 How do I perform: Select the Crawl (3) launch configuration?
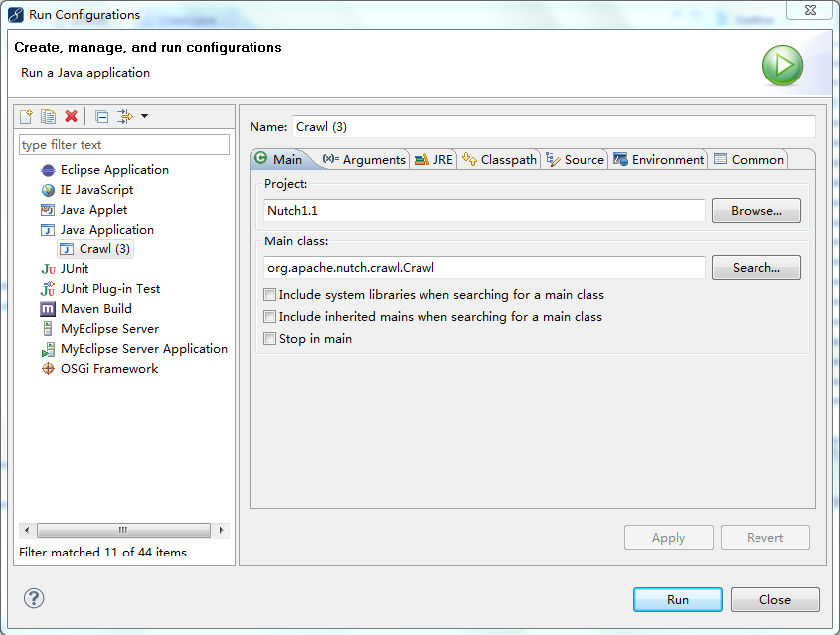tap(103, 249)
